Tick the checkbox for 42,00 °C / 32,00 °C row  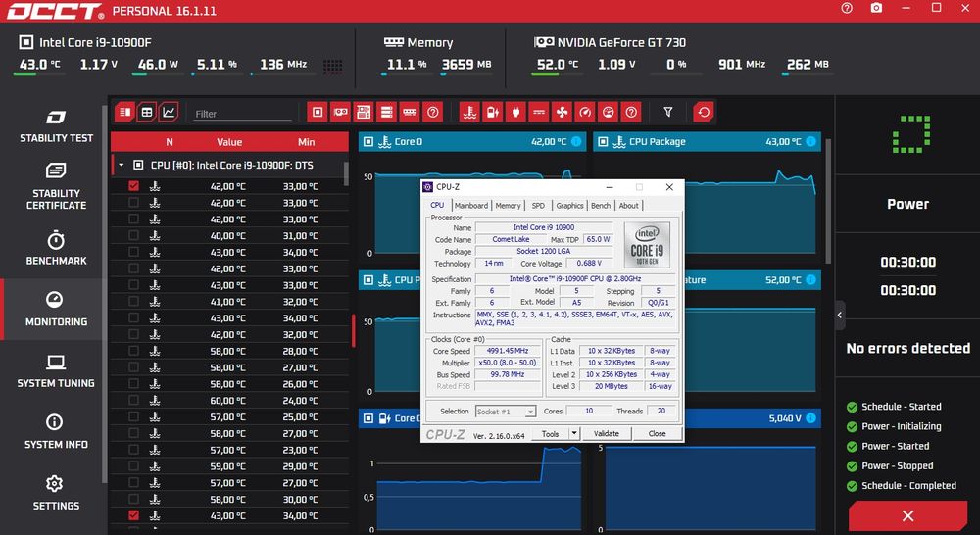(133, 334)
